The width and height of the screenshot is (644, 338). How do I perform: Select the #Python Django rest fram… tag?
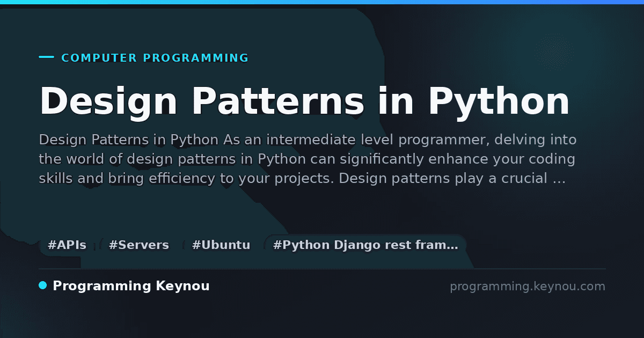click(x=365, y=245)
